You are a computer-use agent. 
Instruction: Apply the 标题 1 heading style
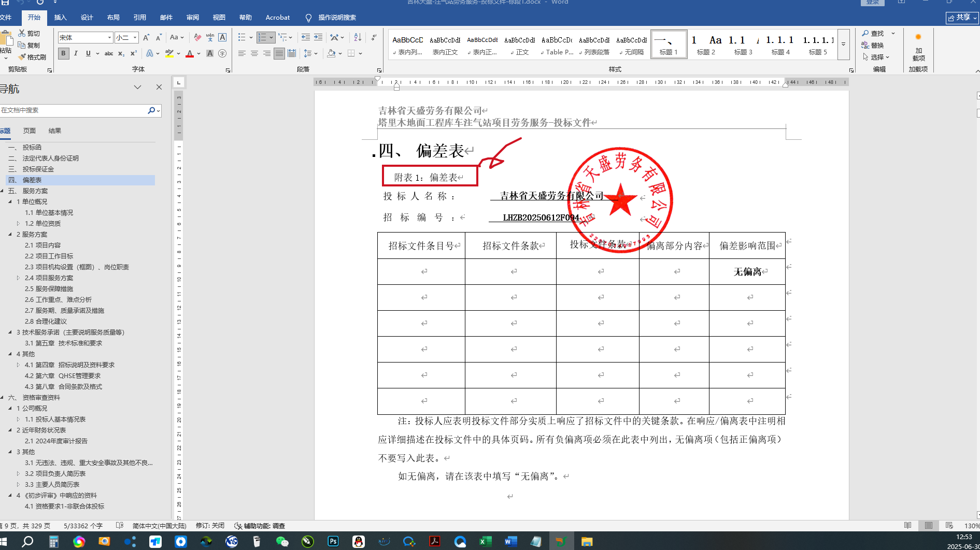[x=669, y=45]
